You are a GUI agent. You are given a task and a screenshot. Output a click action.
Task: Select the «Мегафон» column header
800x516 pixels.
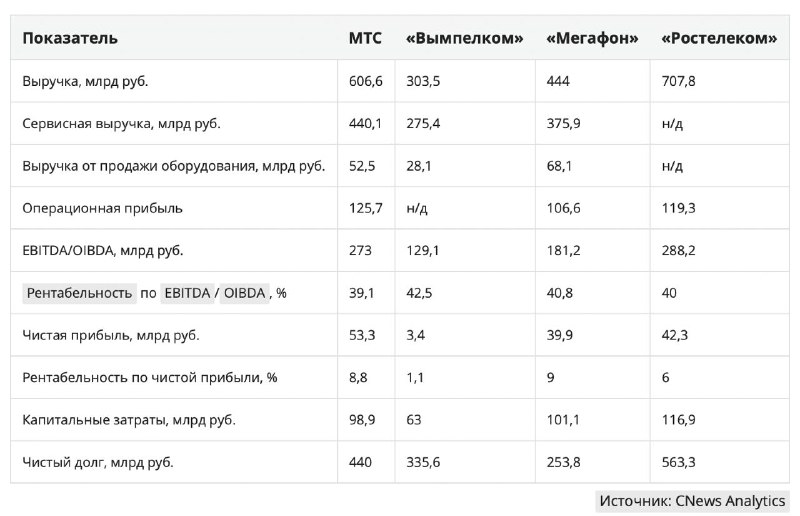pyautogui.click(x=592, y=38)
